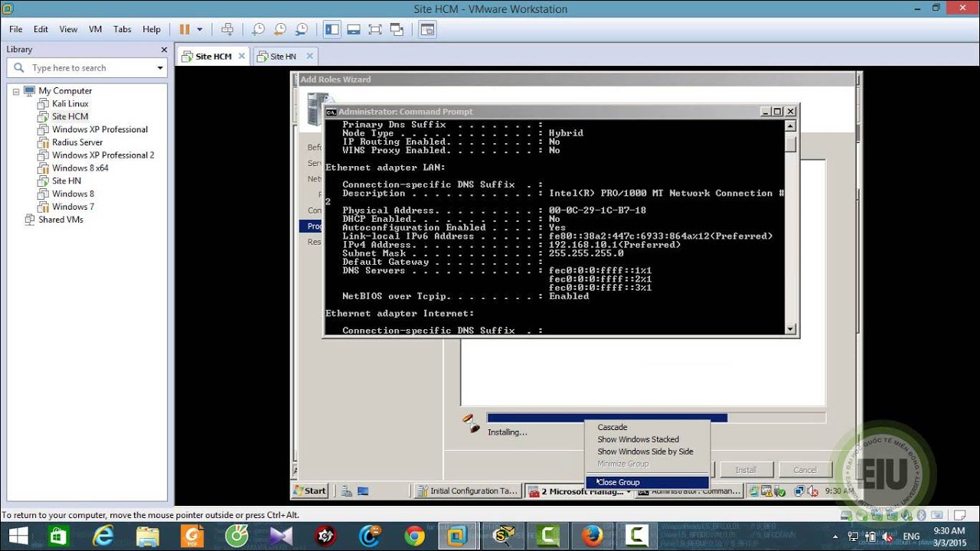Launch the Windows Store from host taskbar
The height and width of the screenshot is (551, 980).
pyautogui.click(x=57, y=536)
